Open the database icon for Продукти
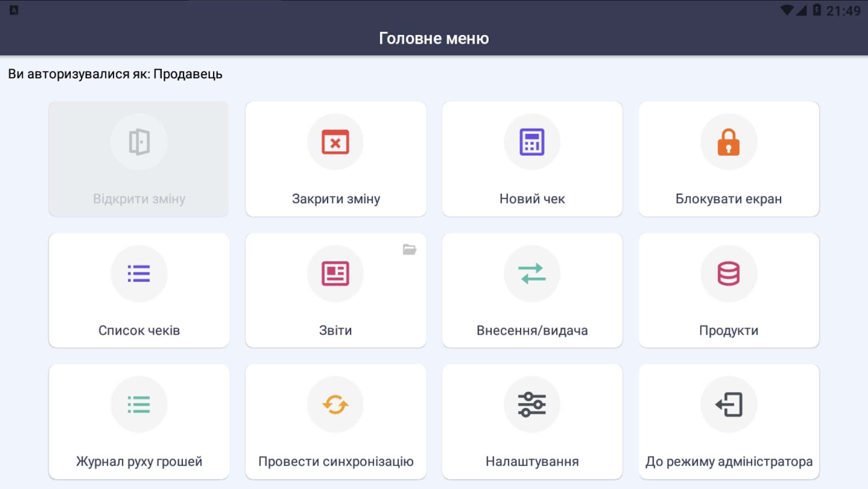This screenshot has height=489, width=868. [x=729, y=274]
